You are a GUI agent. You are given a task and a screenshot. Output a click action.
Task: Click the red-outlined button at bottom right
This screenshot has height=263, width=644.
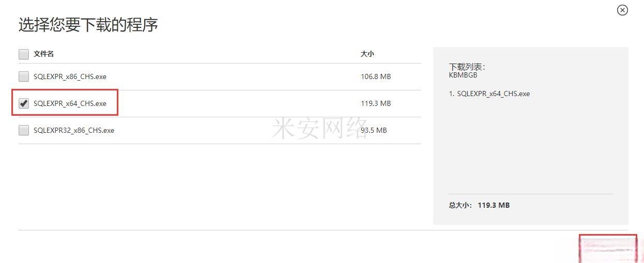point(608,249)
